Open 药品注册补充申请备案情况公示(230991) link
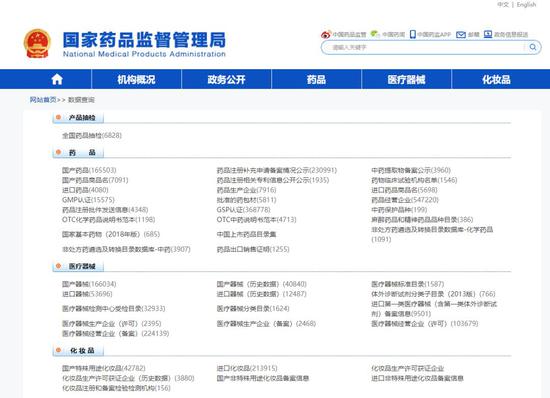 (x=277, y=170)
